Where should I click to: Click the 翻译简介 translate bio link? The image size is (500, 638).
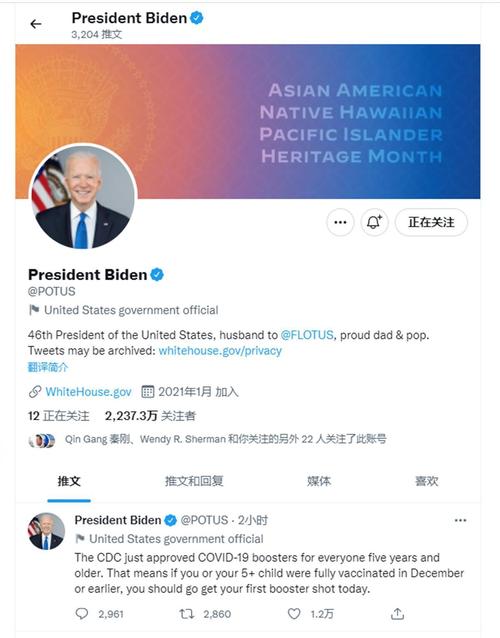click(48, 367)
